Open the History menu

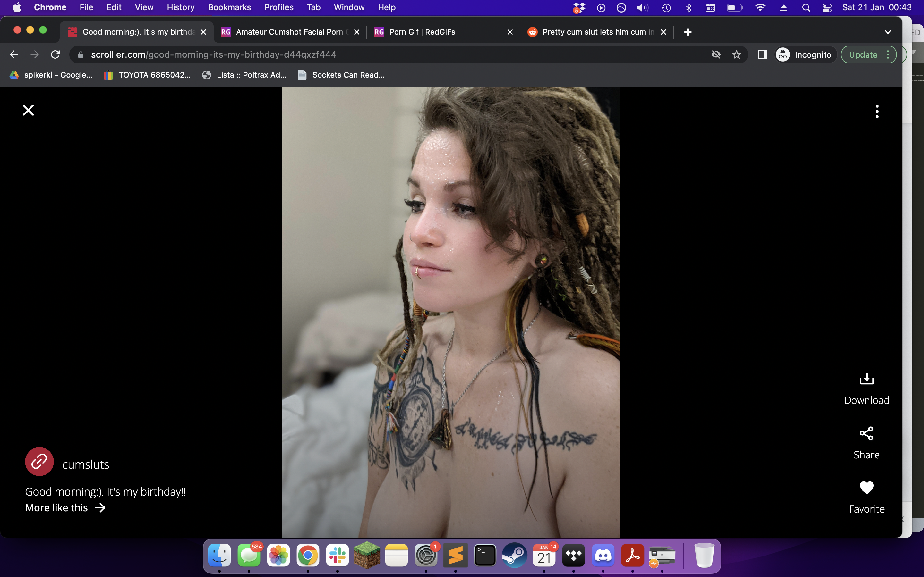click(181, 8)
